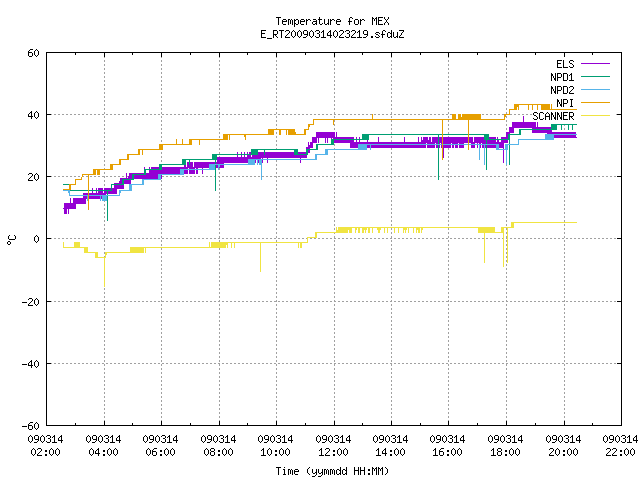The image size is (640, 480).
Task: Click the x-axis tick label 090314 10:00
Action: pos(276,446)
